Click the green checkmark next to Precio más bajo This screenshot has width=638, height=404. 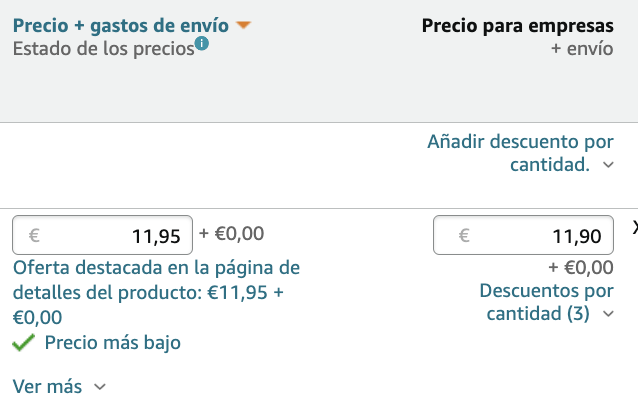23,342
